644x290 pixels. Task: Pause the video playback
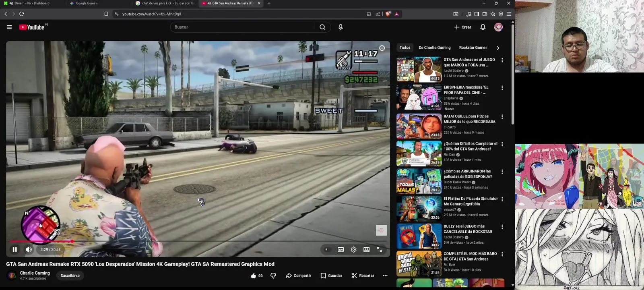coord(14,250)
